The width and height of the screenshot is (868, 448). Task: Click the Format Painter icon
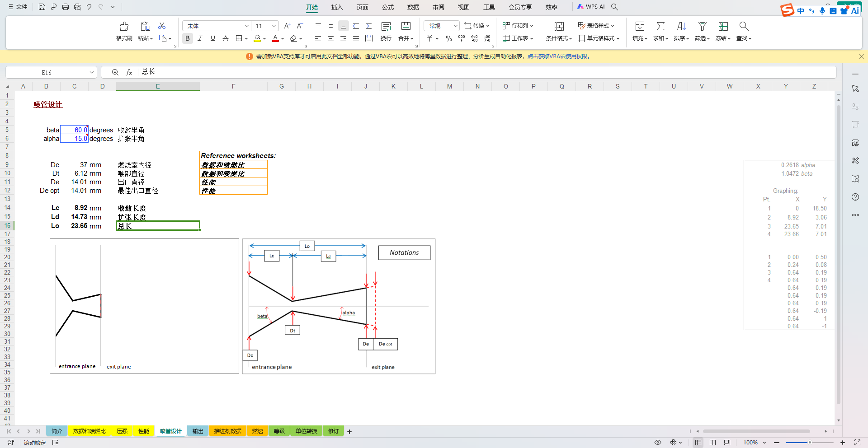124,26
